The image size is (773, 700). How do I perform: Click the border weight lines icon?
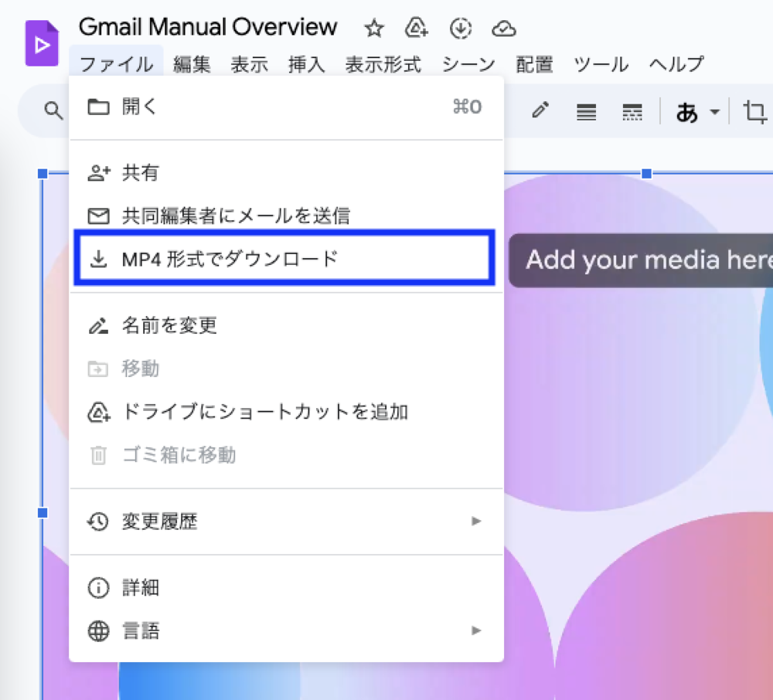(586, 112)
